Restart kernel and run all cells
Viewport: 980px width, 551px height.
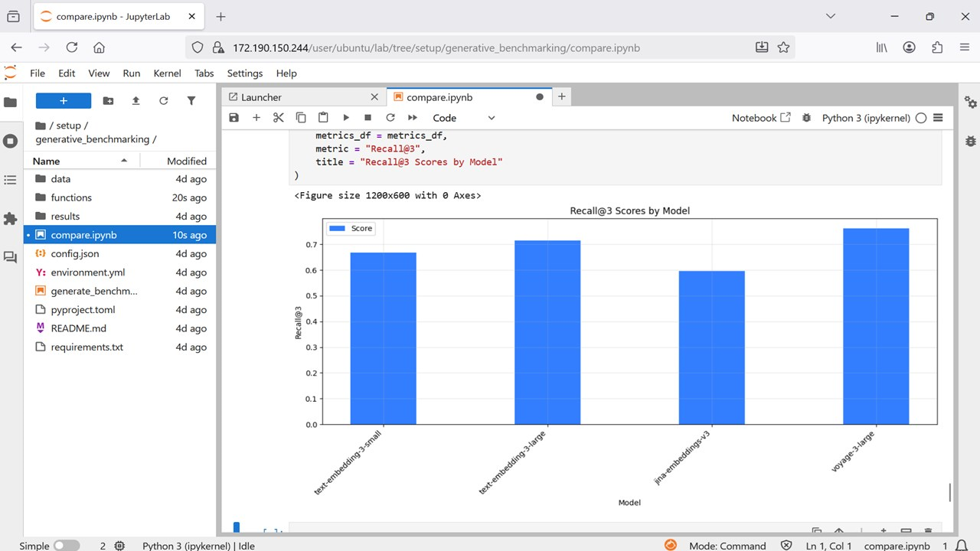[413, 118]
